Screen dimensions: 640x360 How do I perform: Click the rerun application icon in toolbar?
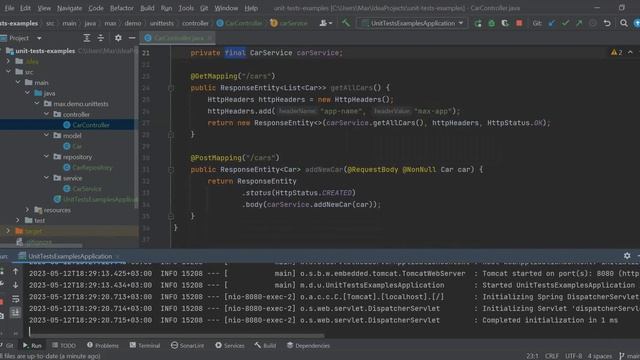[x=478, y=23]
